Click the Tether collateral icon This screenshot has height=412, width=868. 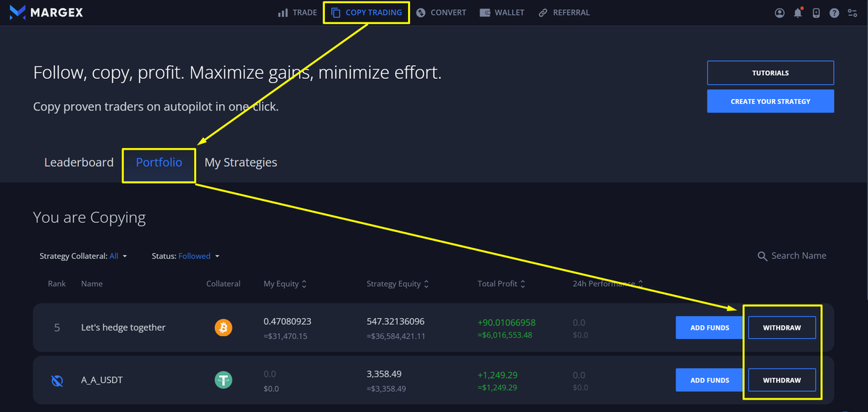pyautogui.click(x=224, y=379)
